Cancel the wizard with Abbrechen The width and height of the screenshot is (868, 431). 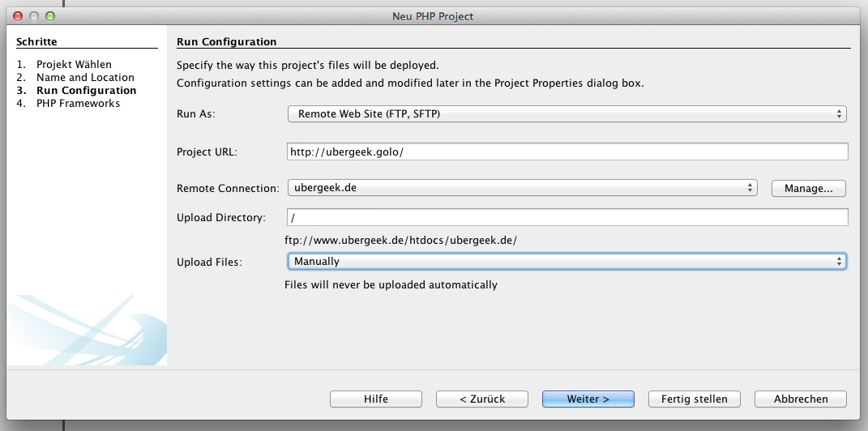point(801,399)
